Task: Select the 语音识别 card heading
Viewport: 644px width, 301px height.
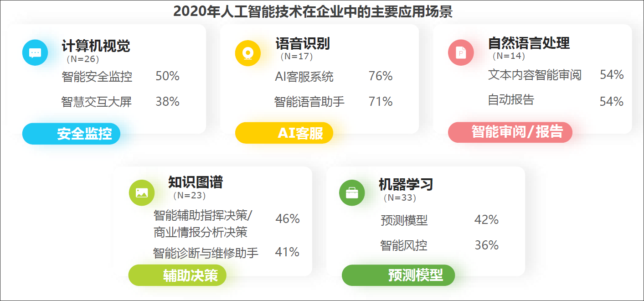Action: click(302, 44)
